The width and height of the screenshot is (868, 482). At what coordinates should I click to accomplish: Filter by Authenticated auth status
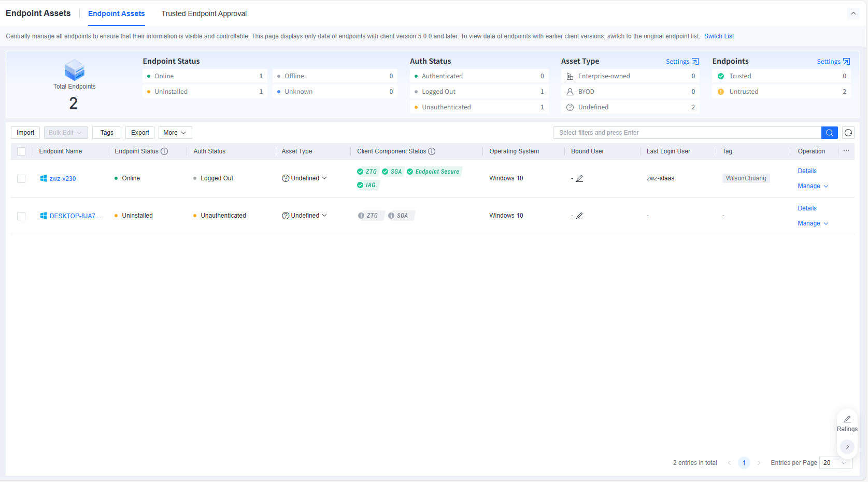click(x=479, y=76)
